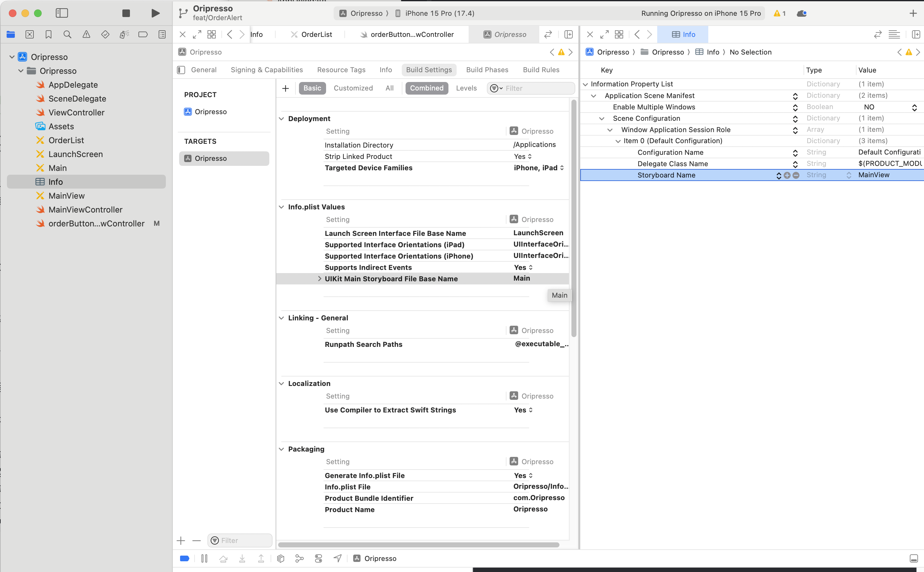Add a build setting with plus button
Screen dimensions: 924x572
pos(286,88)
